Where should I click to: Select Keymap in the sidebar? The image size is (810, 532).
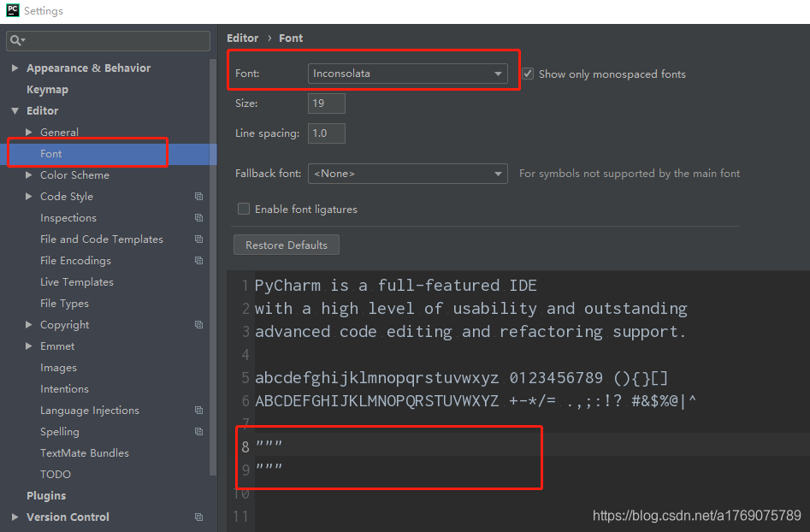47,89
